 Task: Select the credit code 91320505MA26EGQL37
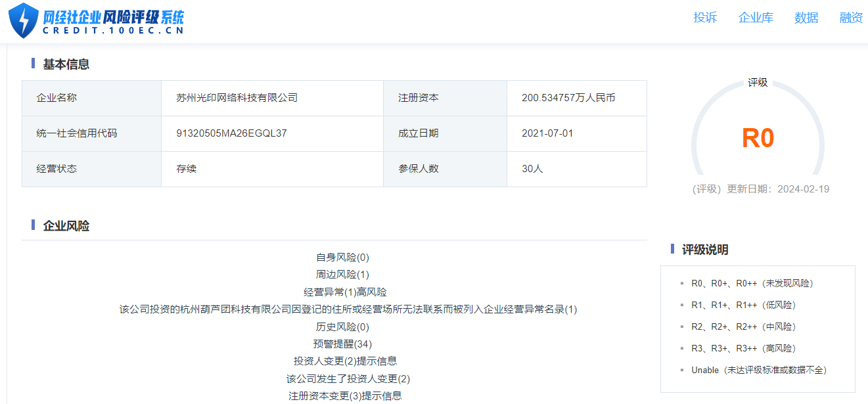[x=231, y=133]
